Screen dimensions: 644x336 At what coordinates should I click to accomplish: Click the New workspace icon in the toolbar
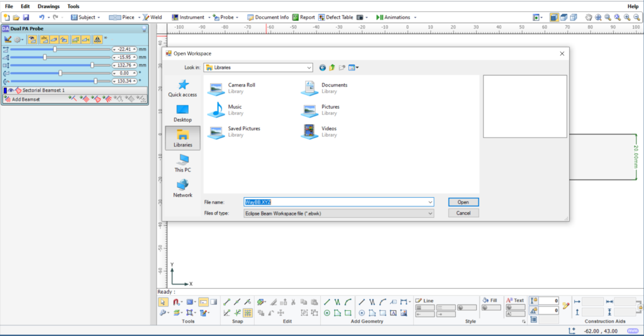6,17
